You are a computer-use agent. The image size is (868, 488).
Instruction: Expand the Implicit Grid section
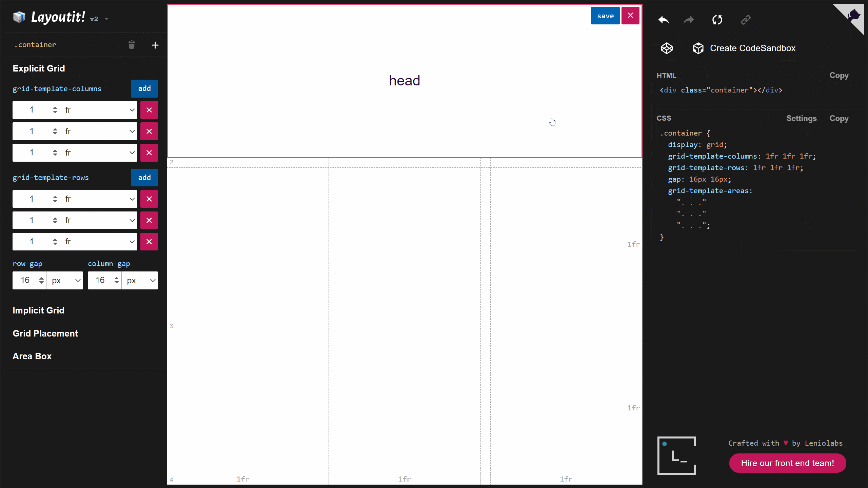38,310
